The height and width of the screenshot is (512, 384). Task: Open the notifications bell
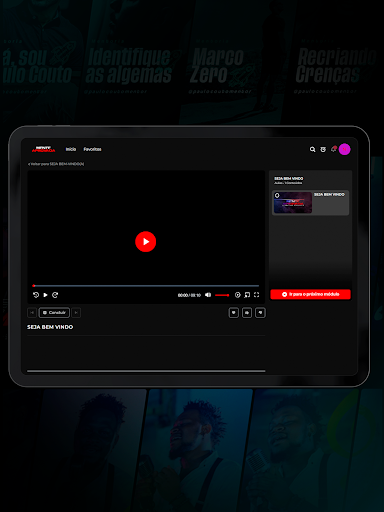click(x=333, y=149)
